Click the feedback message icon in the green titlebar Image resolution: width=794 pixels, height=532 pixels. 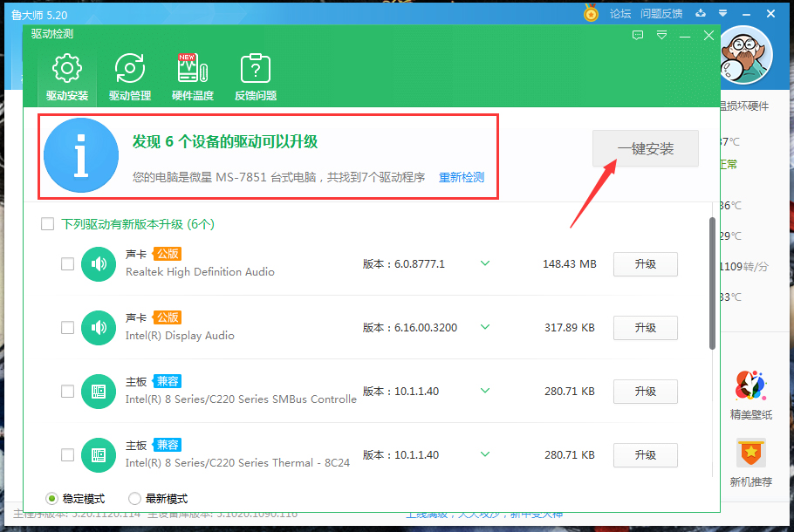point(638,35)
